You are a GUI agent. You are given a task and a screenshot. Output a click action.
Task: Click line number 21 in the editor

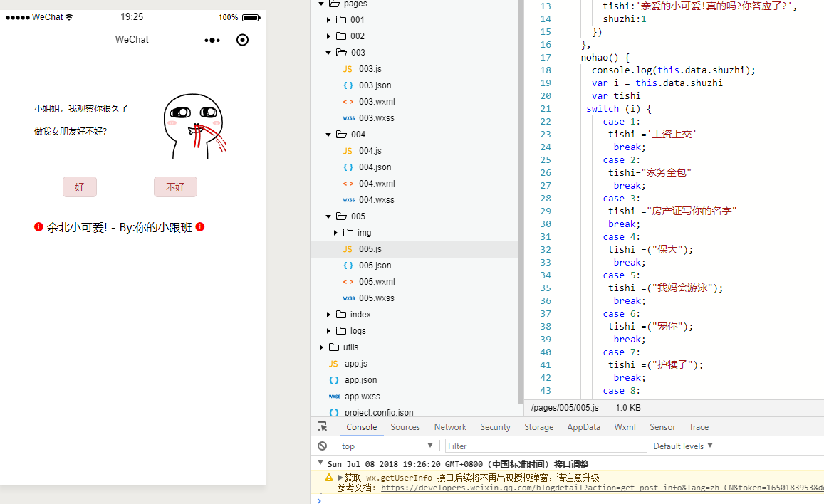pyautogui.click(x=546, y=109)
